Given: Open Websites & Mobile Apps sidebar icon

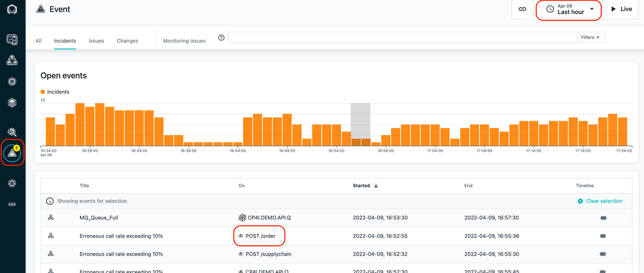Looking at the screenshot, I should (x=12, y=39).
